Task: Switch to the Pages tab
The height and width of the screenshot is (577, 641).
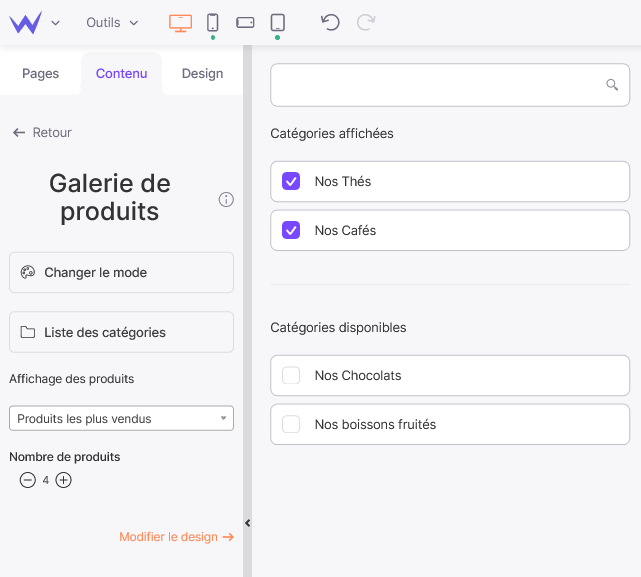Action: [x=40, y=74]
